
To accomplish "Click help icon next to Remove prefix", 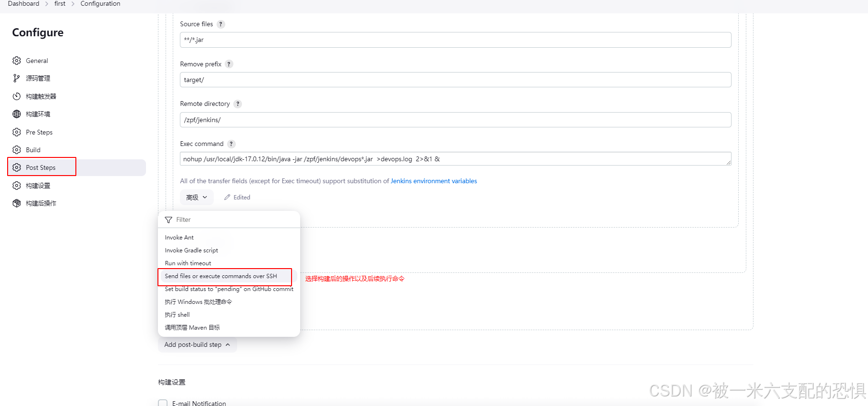I will (229, 64).
